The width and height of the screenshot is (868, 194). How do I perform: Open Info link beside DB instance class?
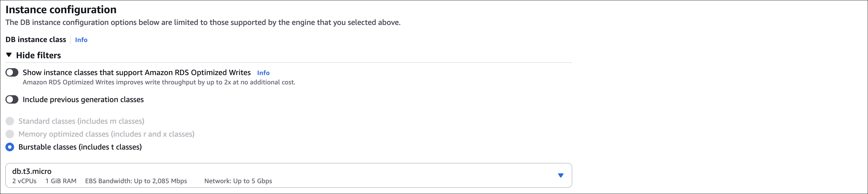(x=81, y=40)
